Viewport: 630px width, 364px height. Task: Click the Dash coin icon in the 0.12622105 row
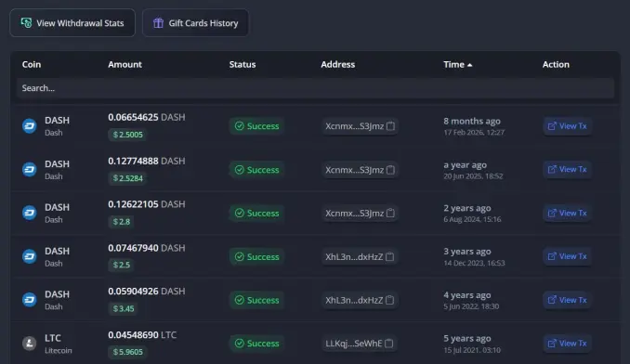click(x=30, y=213)
